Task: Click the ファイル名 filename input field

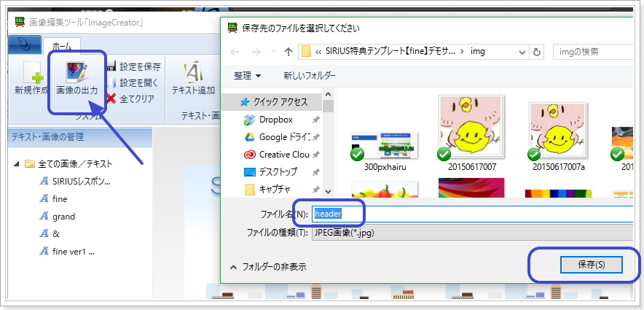Action: (x=472, y=214)
